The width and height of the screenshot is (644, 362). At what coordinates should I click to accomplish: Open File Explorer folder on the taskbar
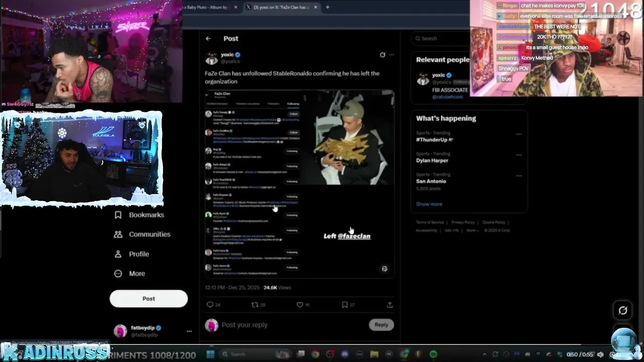(x=374, y=354)
